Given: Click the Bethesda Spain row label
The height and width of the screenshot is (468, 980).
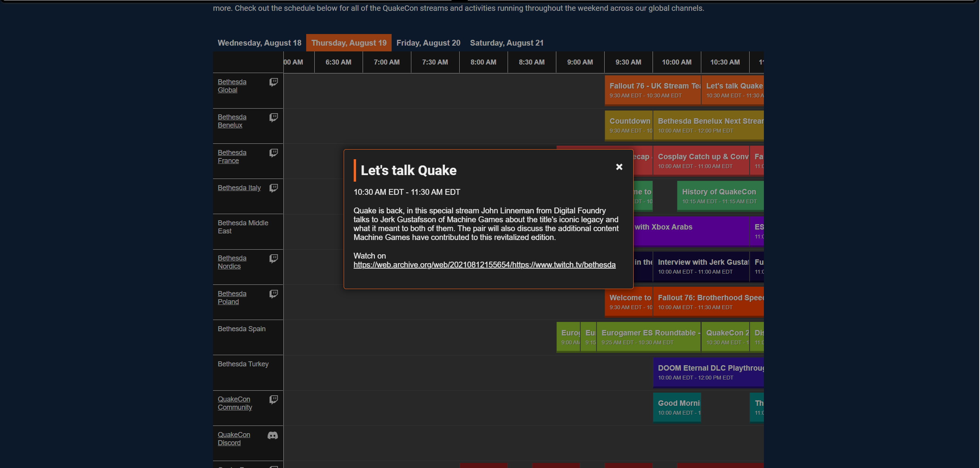Looking at the screenshot, I should (242, 329).
